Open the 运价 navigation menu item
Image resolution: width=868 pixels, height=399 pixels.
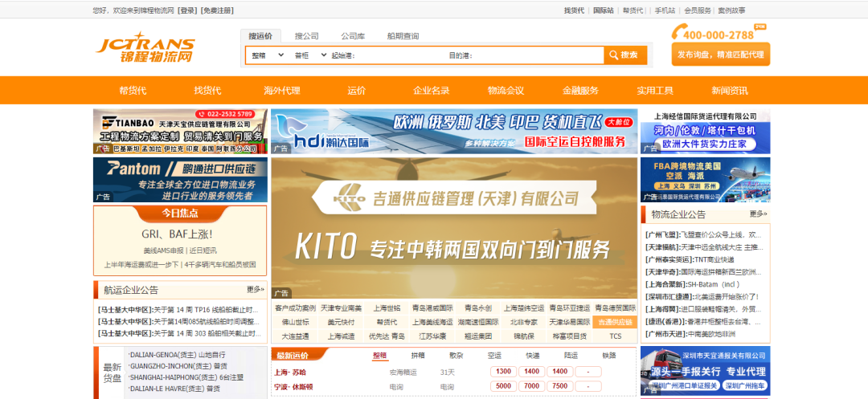pyautogui.click(x=357, y=91)
